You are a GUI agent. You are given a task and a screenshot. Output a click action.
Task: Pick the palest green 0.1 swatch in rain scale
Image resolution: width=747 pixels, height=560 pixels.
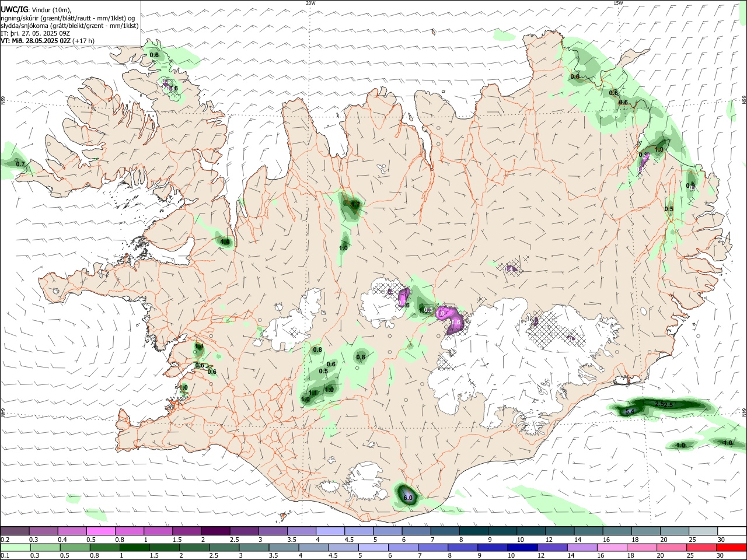point(15,547)
